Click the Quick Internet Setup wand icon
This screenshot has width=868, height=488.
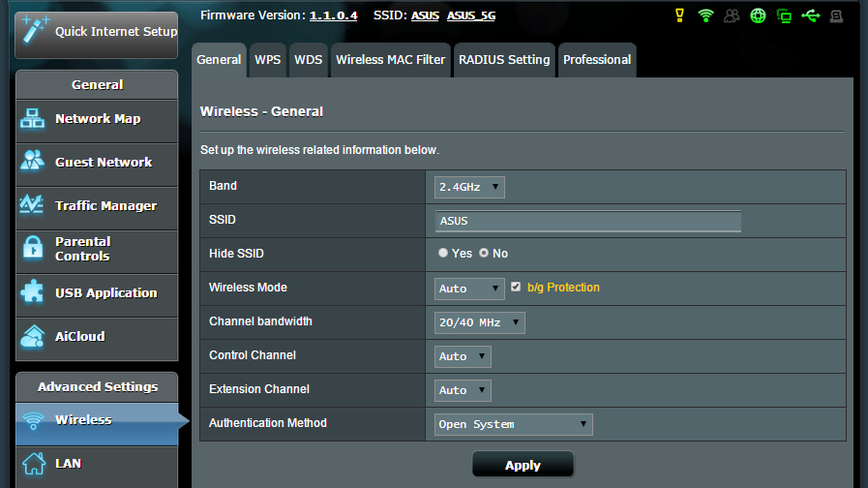point(34,29)
